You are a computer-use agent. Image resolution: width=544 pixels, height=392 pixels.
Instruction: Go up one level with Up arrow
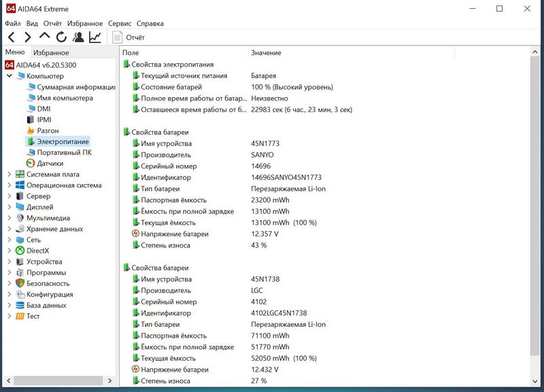[x=45, y=37]
